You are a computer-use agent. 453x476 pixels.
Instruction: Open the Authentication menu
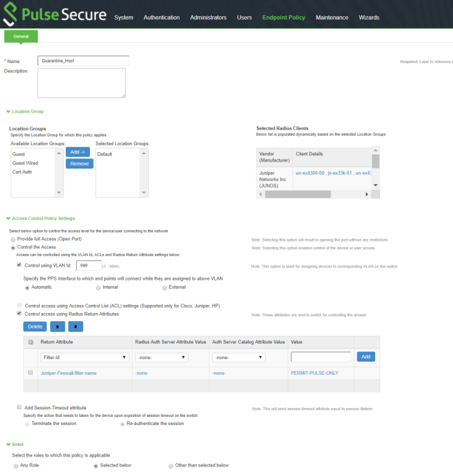pyautogui.click(x=161, y=18)
